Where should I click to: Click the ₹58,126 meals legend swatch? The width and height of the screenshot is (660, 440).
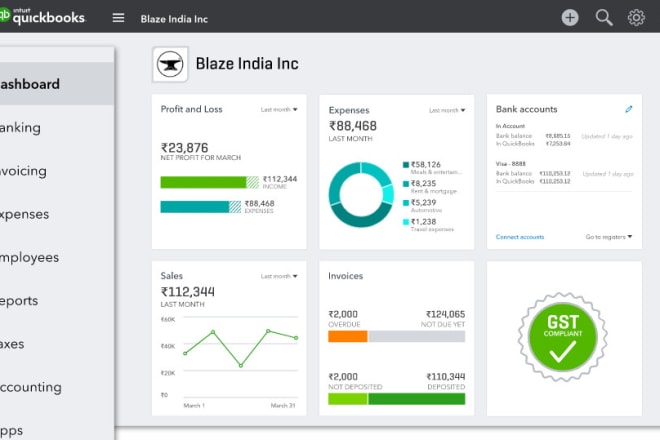click(x=406, y=165)
